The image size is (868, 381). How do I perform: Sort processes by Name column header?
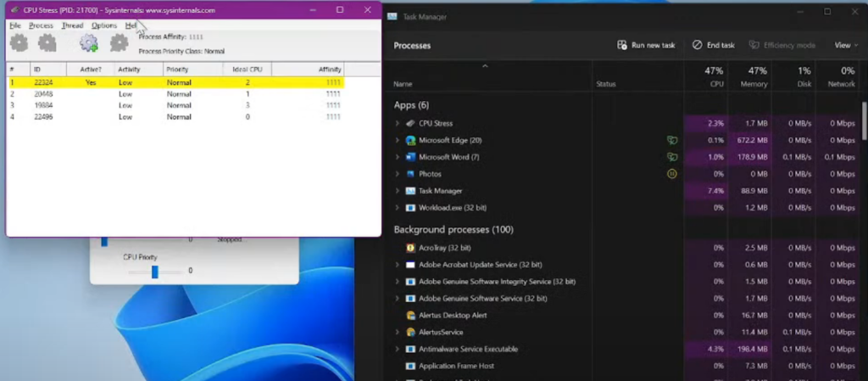tap(403, 84)
